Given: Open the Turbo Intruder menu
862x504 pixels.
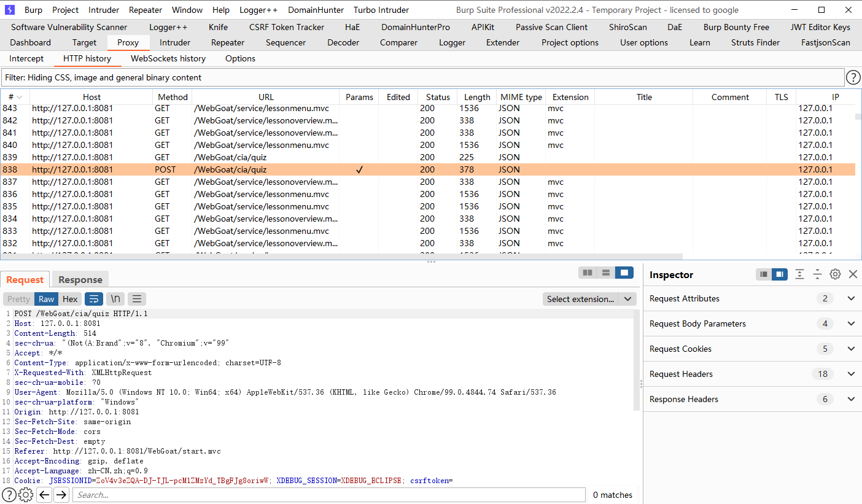Looking at the screenshot, I should (x=381, y=10).
